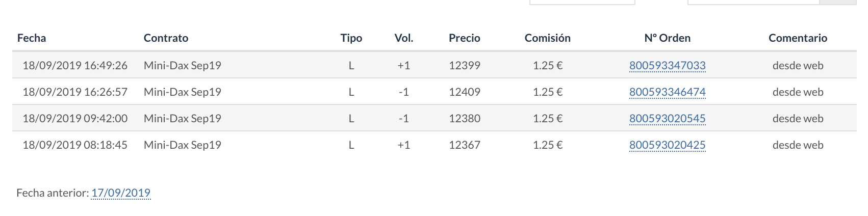Go to previous date 17/09/2019
This screenshot has width=868, height=216.
point(121,193)
